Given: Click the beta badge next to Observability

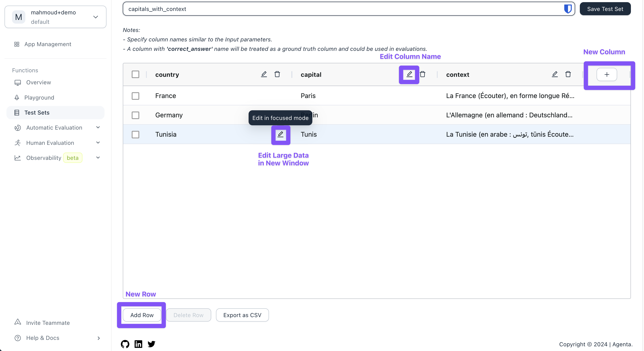Looking at the screenshot, I should tap(73, 158).
